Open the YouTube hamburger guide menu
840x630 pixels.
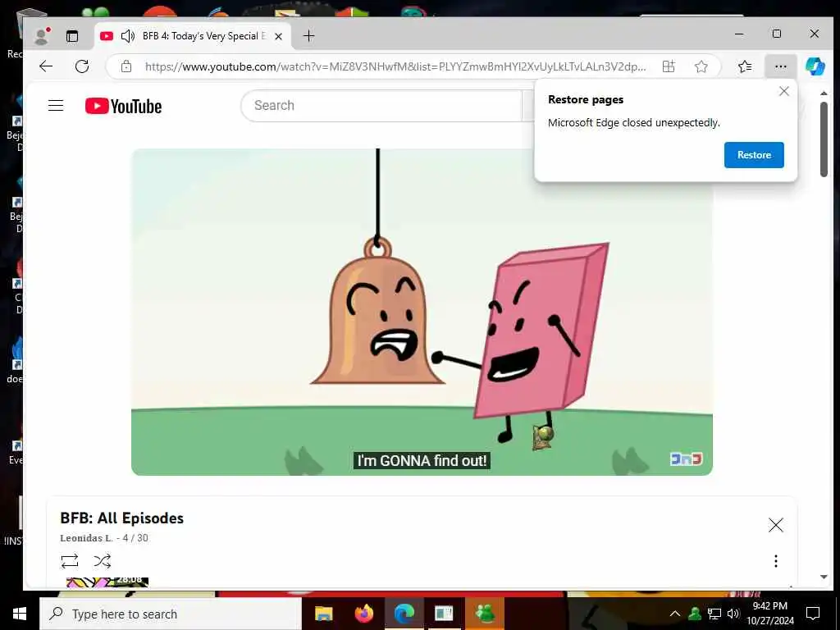point(56,106)
